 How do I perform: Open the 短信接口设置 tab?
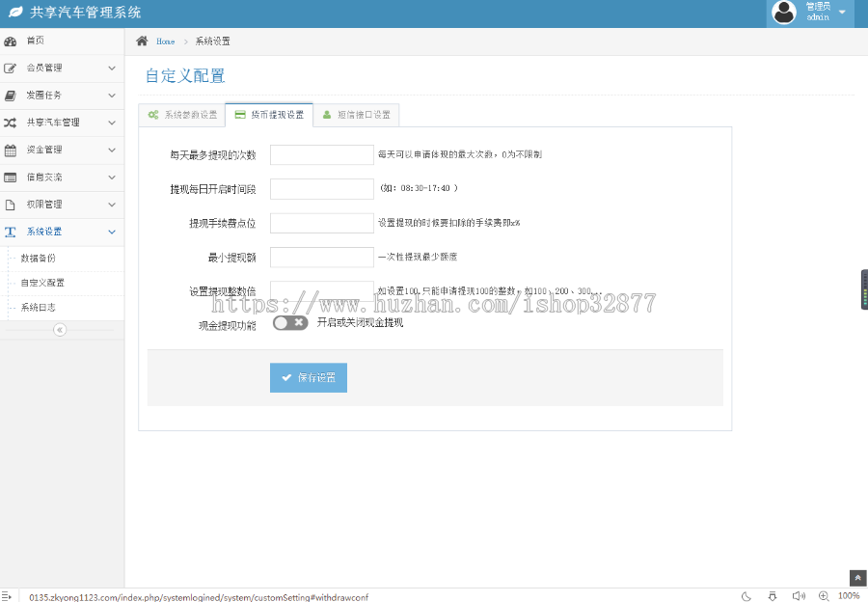pos(357,114)
